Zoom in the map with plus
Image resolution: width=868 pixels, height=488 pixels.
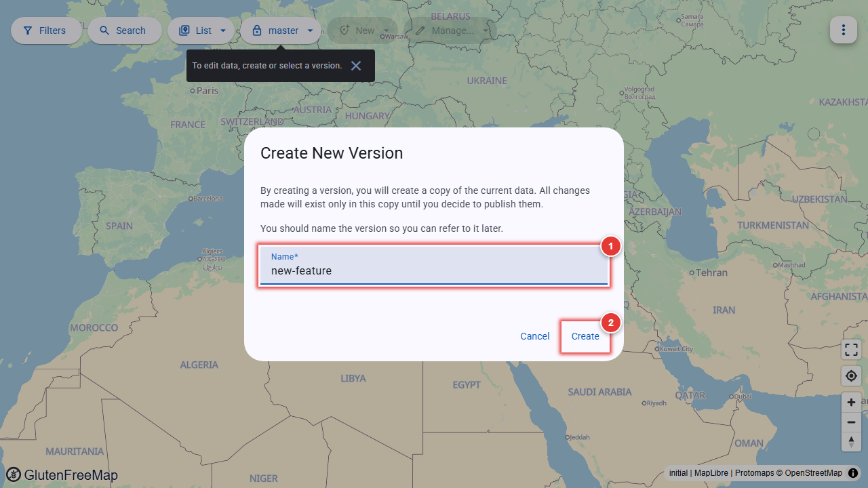click(x=851, y=402)
